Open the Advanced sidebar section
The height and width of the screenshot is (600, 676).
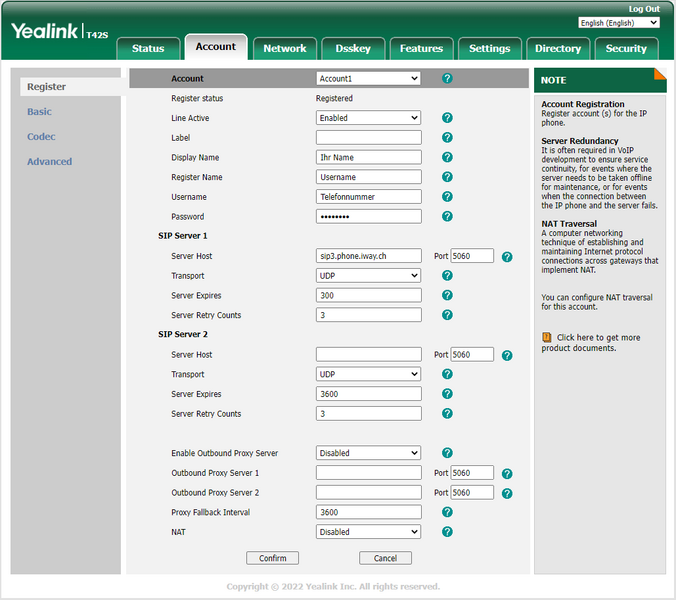pos(50,162)
